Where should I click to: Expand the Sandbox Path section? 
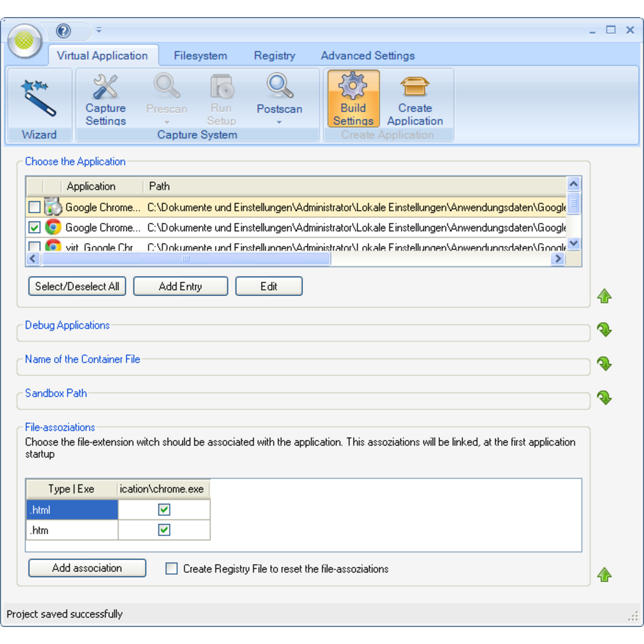click(604, 398)
